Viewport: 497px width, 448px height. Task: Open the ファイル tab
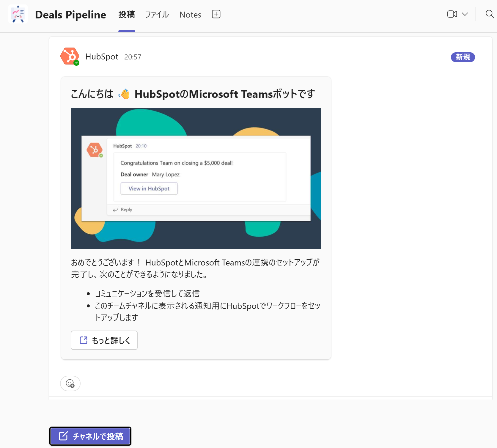pyautogui.click(x=157, y=15)
